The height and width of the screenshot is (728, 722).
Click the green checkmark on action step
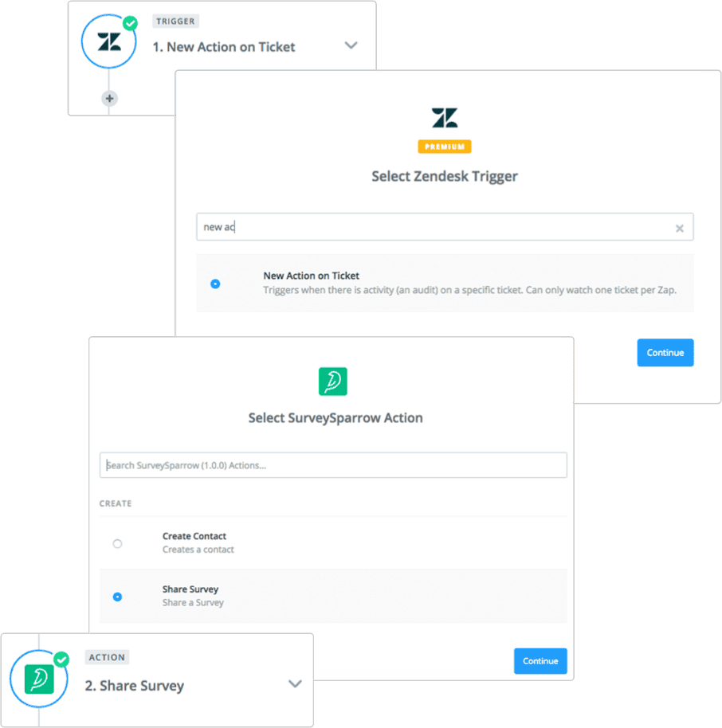[61, 660]
